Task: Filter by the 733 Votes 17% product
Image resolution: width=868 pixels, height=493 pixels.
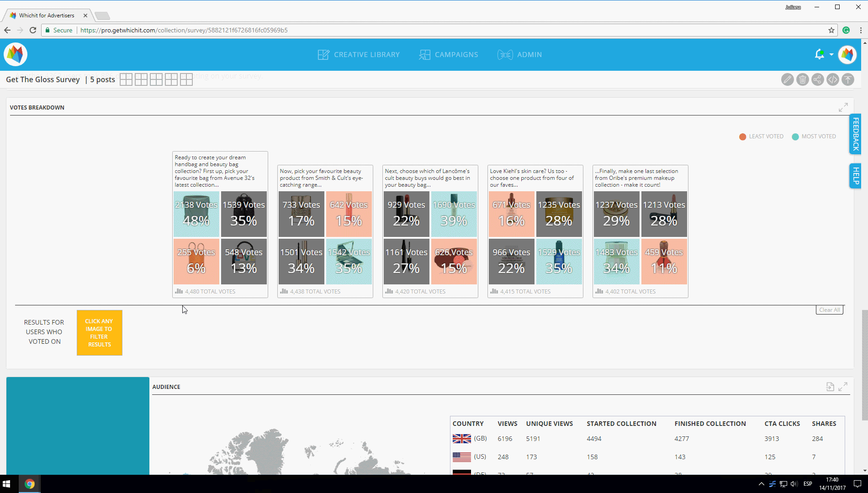Action: click(x=302, y=214)
